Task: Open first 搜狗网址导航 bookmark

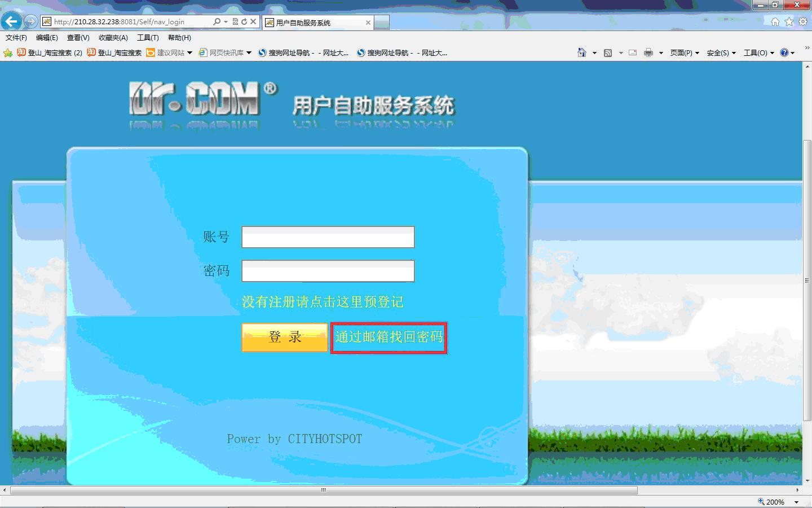Action: click(303, 53)
